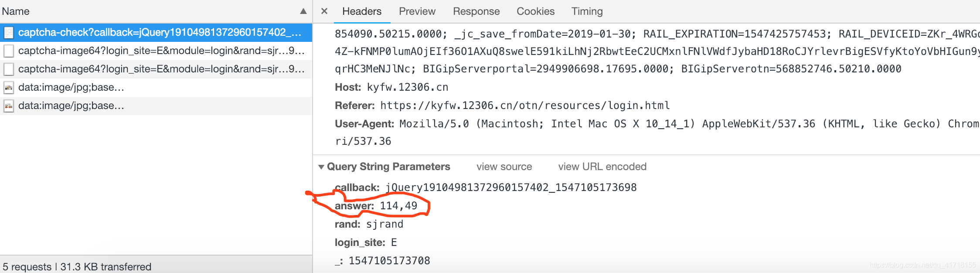This screenshot has height=273, width=980.
Task: Select the first captcha-image64 request row
Action: coord(156,51)
